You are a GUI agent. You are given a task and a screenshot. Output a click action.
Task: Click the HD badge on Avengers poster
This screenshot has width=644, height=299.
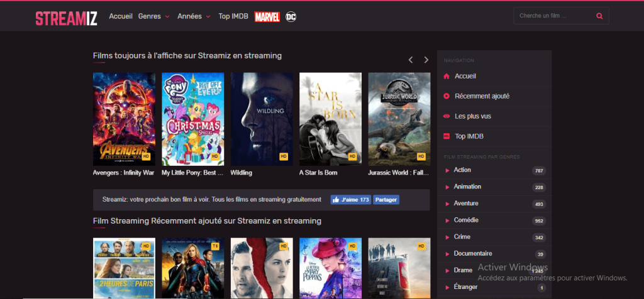pos(147,156)
